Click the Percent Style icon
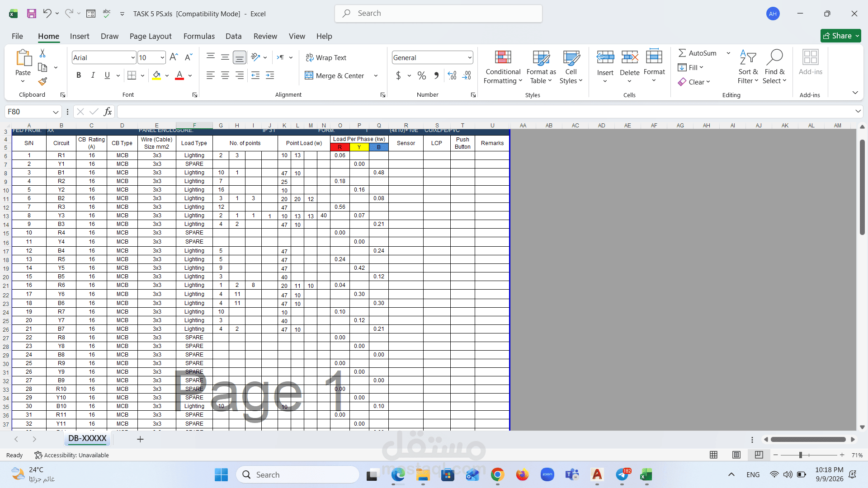The height and width of the screenshot is (488, 868). click(422, 75)
